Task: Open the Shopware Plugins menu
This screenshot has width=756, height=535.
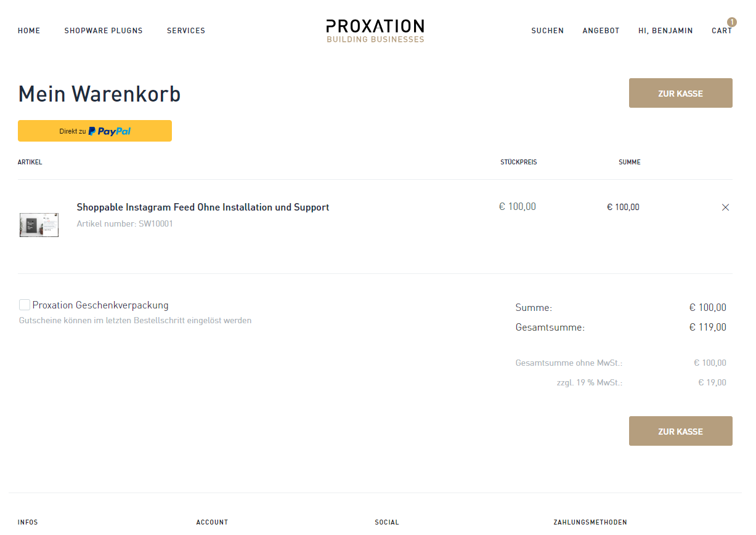Action: coord(104,31)
